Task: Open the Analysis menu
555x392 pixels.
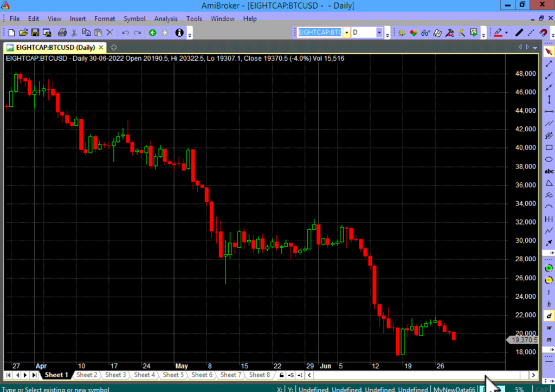Action: click(166, 19)
